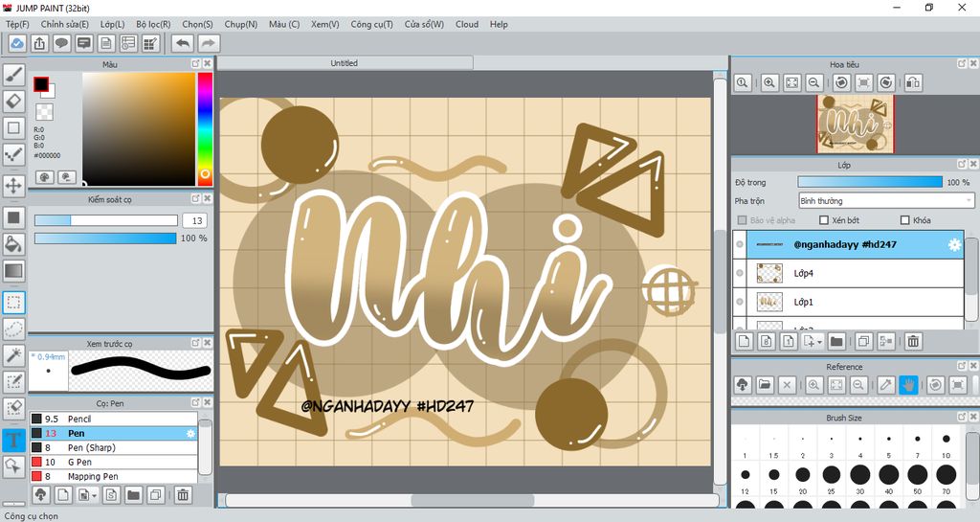Open the Công cụ(T) menu

(x=372, y=24)
